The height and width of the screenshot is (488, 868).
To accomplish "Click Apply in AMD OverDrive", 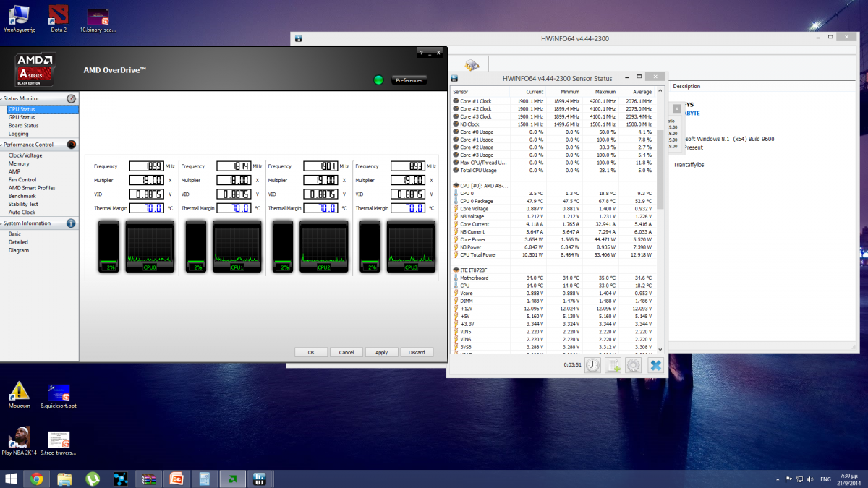I will tap(382, 352).
